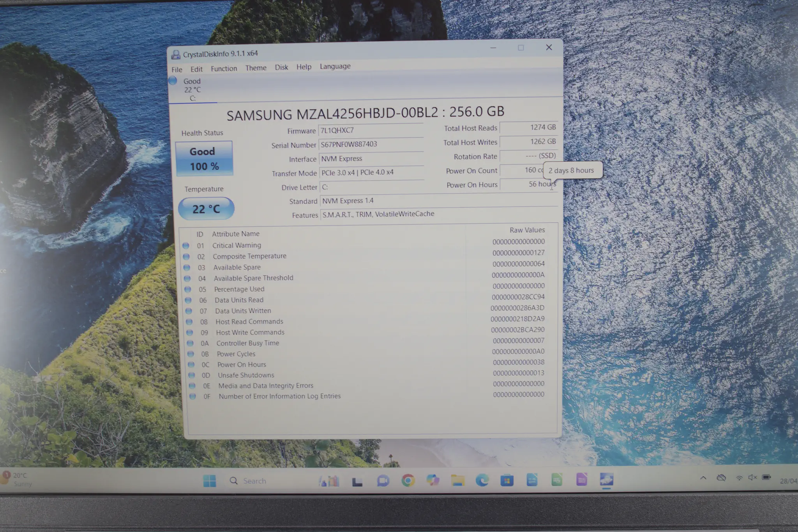This screenshot has width=798, height=532.
Task: Open the File menu
Action: click(x=177, y=70)
